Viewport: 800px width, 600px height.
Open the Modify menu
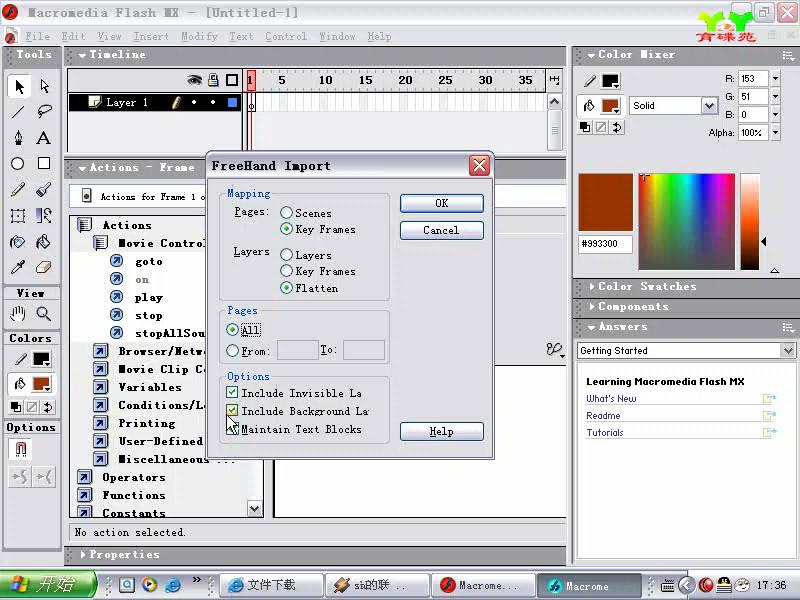199,36
